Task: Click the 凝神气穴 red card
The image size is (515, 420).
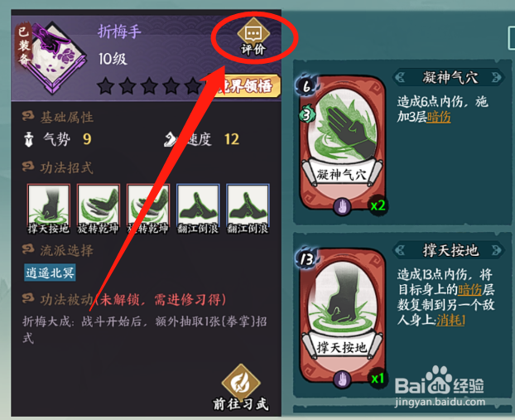Action: 343,142
